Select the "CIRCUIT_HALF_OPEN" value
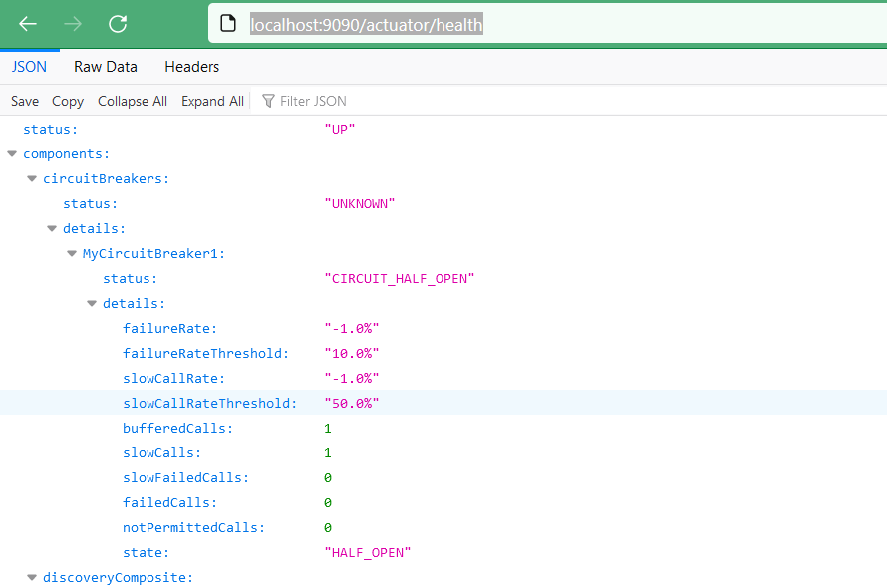Viewport: 887px width, 588px height. (400, 278)
